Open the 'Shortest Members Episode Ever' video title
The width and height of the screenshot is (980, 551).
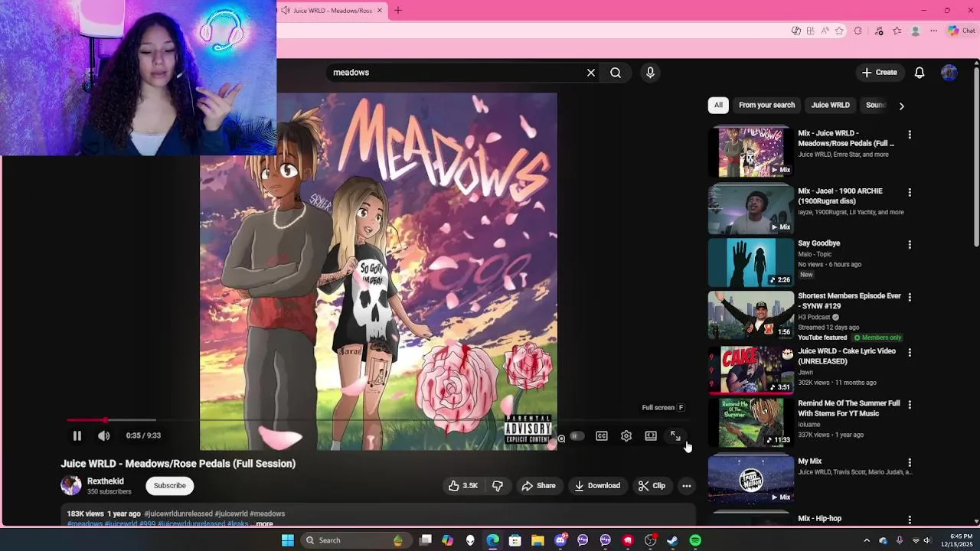coord(849,301)
